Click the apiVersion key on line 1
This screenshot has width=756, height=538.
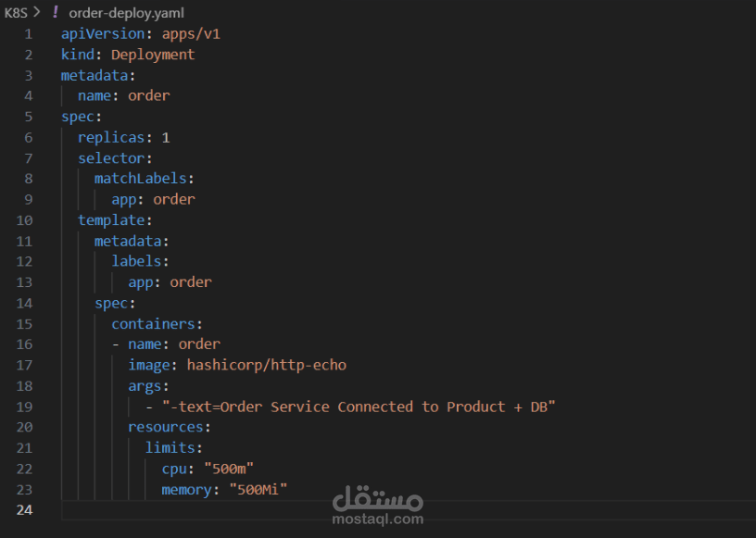coord(103,33)
